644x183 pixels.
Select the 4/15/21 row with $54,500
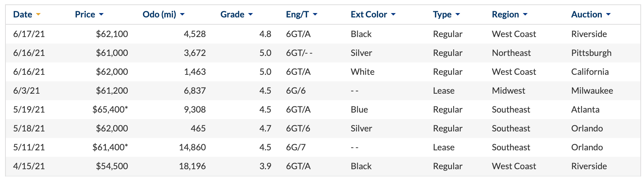pyautogui.click(x=323, y=166)
